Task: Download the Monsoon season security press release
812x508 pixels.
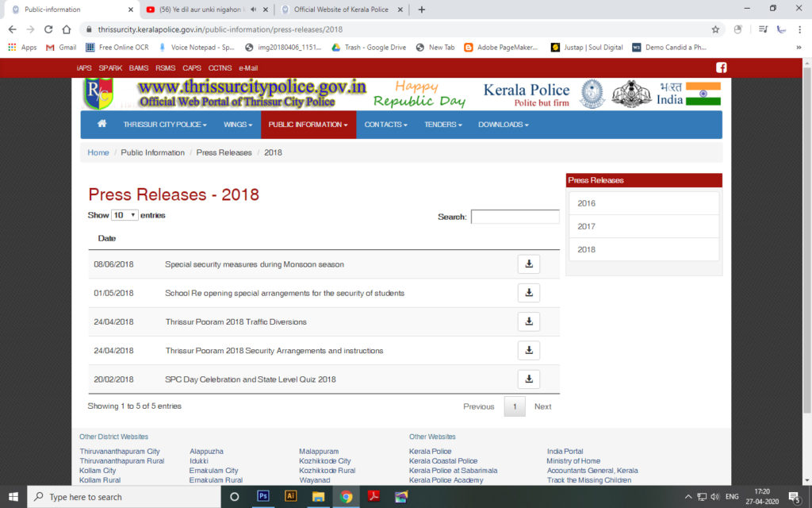Action: [x=528, y=264]
